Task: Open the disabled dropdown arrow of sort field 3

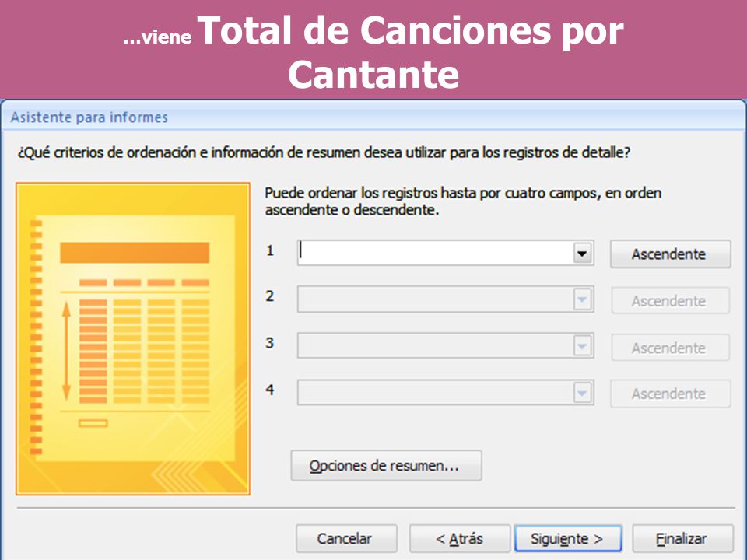Action: [582, 346]
